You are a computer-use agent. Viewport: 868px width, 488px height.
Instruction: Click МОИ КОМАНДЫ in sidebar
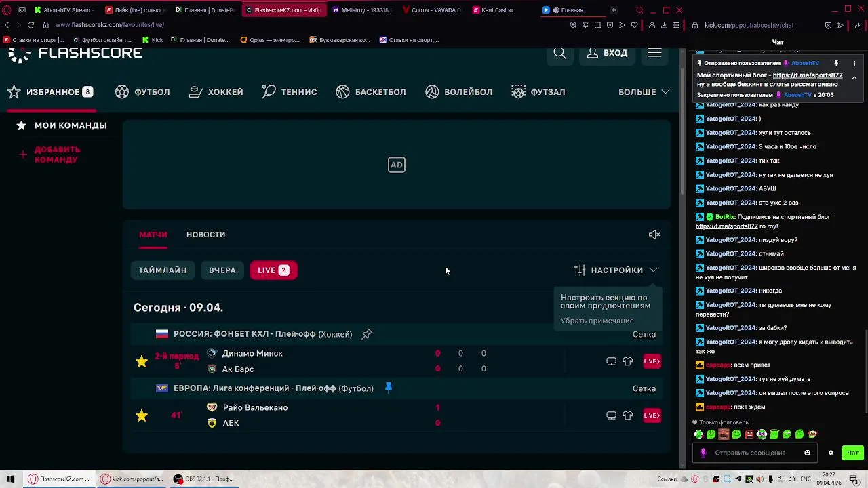tap(62, 125)
